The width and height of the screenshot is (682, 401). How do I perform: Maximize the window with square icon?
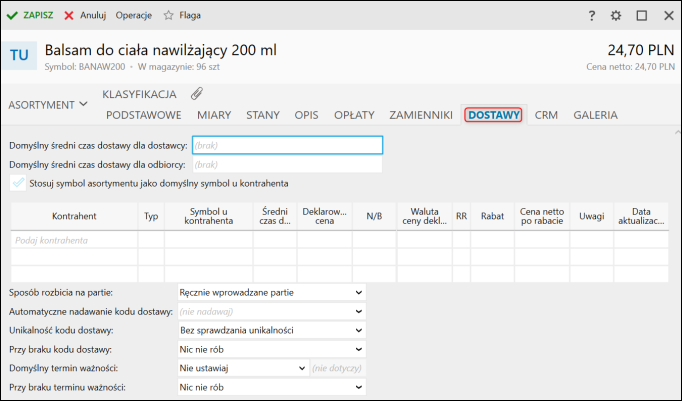tap(642, 16)
